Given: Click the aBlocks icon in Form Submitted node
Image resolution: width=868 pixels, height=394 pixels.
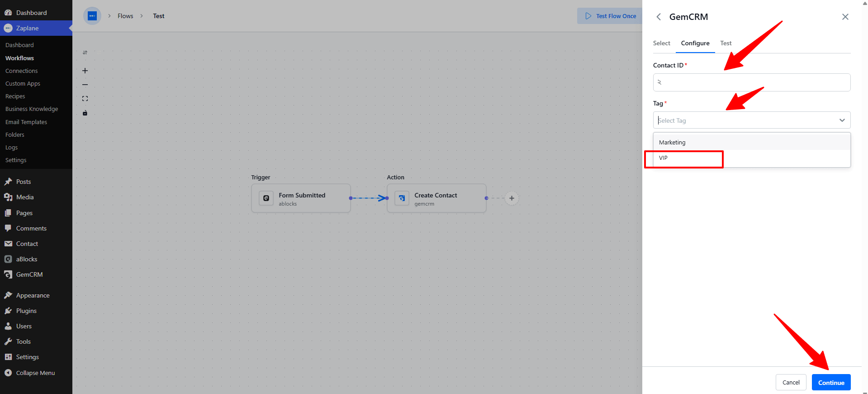Looking at the screenshot, I should 266,198.
